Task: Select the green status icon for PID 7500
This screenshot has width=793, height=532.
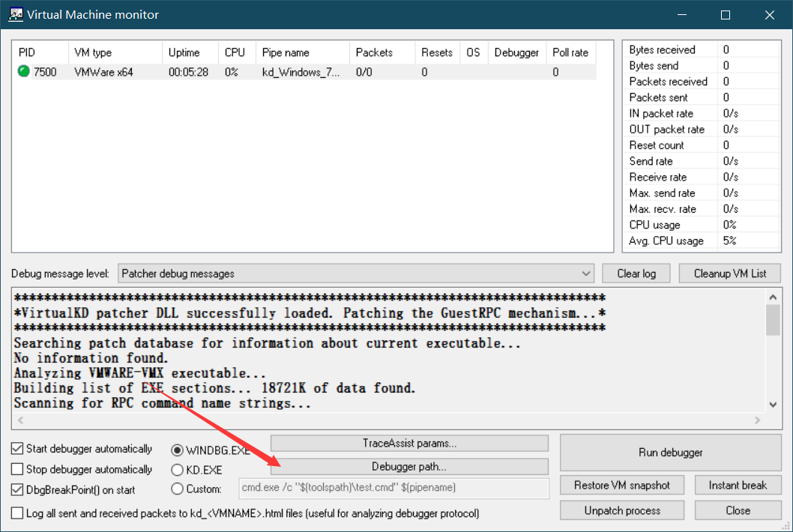Action: (23, 71)
